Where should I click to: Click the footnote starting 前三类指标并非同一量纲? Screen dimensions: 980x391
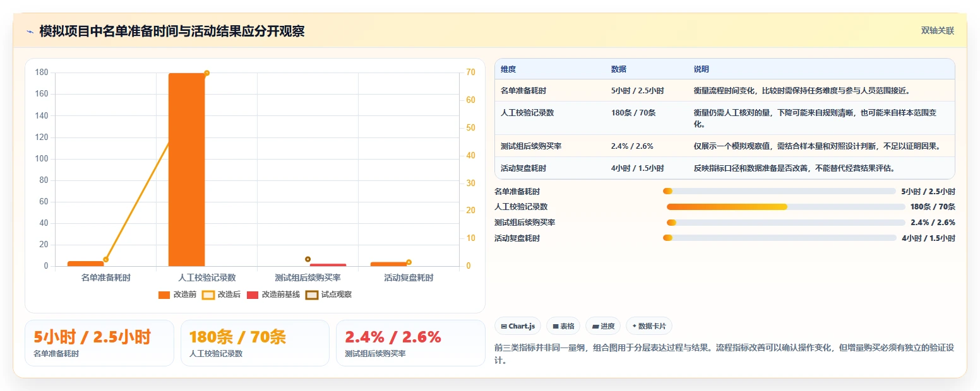(x=724, y=354)
